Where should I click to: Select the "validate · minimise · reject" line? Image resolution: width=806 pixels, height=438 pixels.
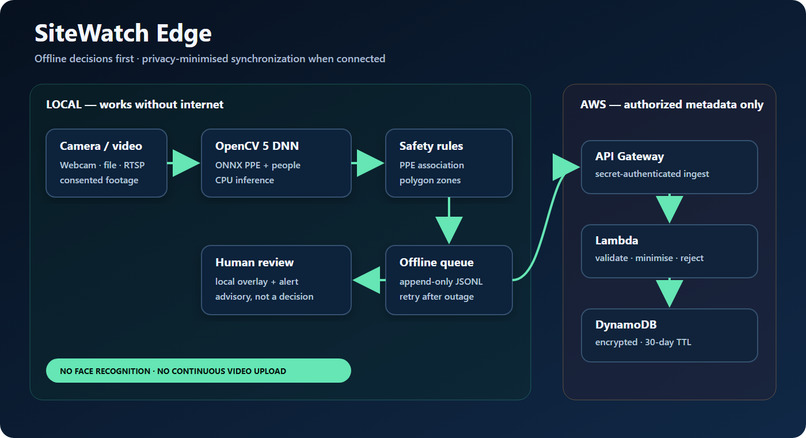pos(649,258)
